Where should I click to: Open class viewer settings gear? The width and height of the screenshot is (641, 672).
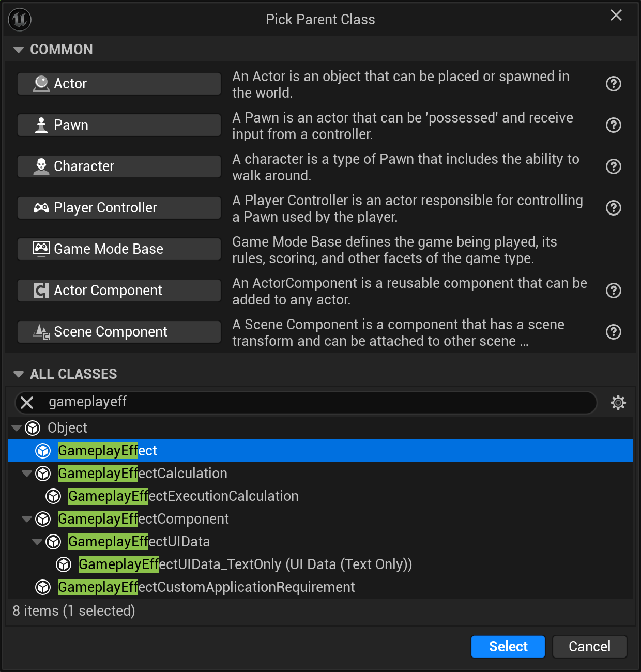pyautogui.click(x=618, y=403)
